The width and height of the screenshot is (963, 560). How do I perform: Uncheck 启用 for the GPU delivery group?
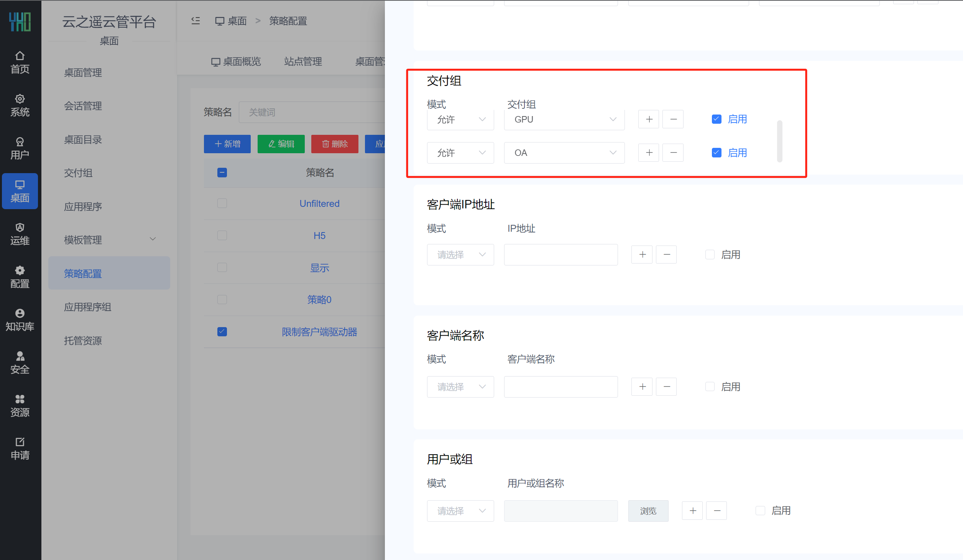click(716, 119)
